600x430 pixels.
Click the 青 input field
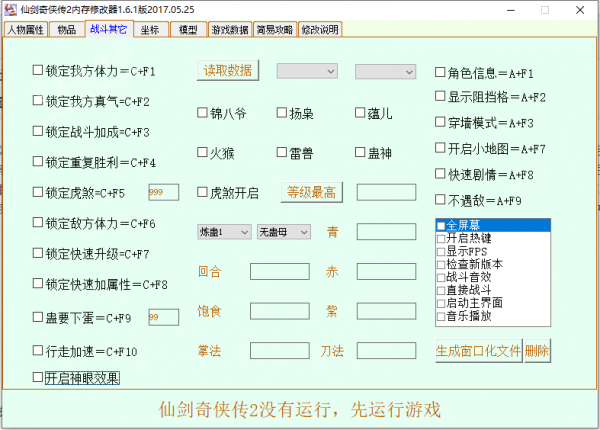[386, 232]
